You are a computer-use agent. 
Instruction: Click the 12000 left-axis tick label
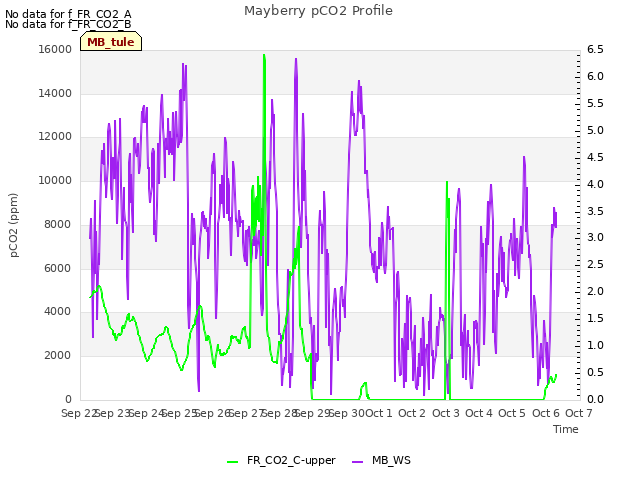coord(55,136)
